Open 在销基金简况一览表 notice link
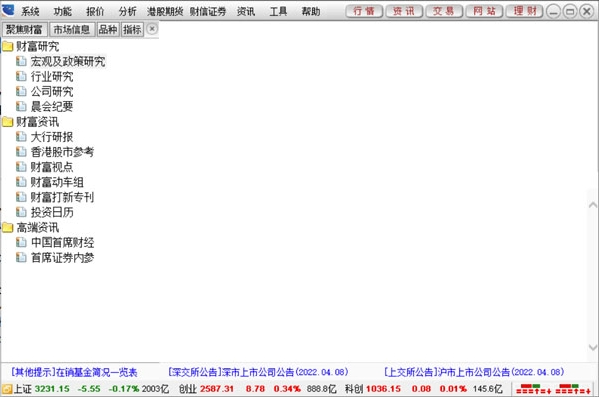This screenshot has height=397, width=599. tap(74, 372)
